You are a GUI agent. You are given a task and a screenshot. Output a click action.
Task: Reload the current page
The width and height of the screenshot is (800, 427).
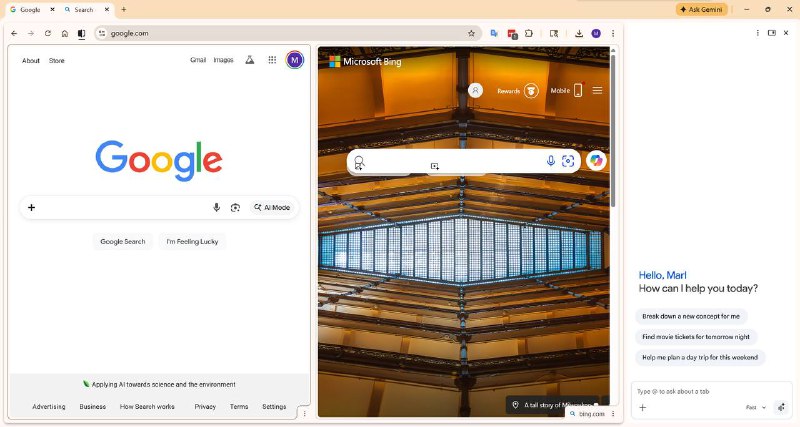pos(48,33)
